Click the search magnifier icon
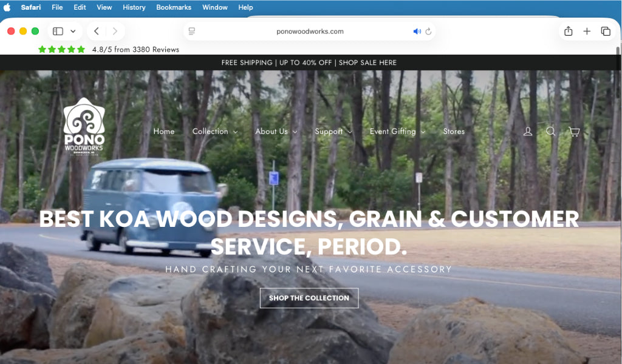The height and width of the screenshot is (364, 622). pyautogui.click(x=551, y=131)
